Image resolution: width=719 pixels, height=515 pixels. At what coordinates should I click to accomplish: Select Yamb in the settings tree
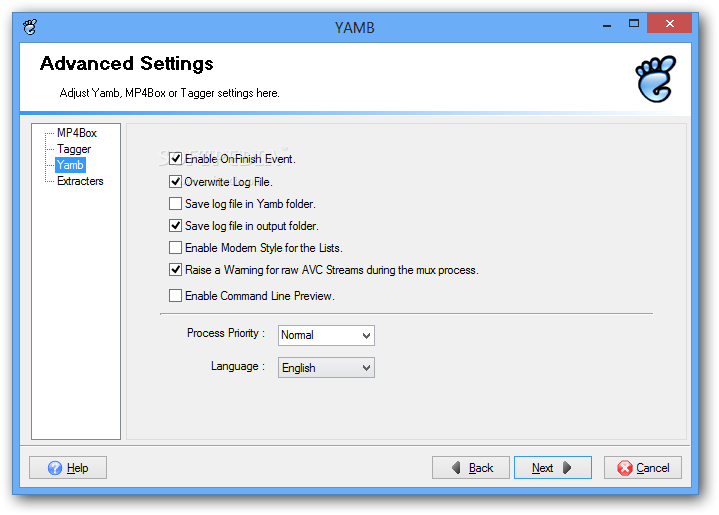point(70,165)
